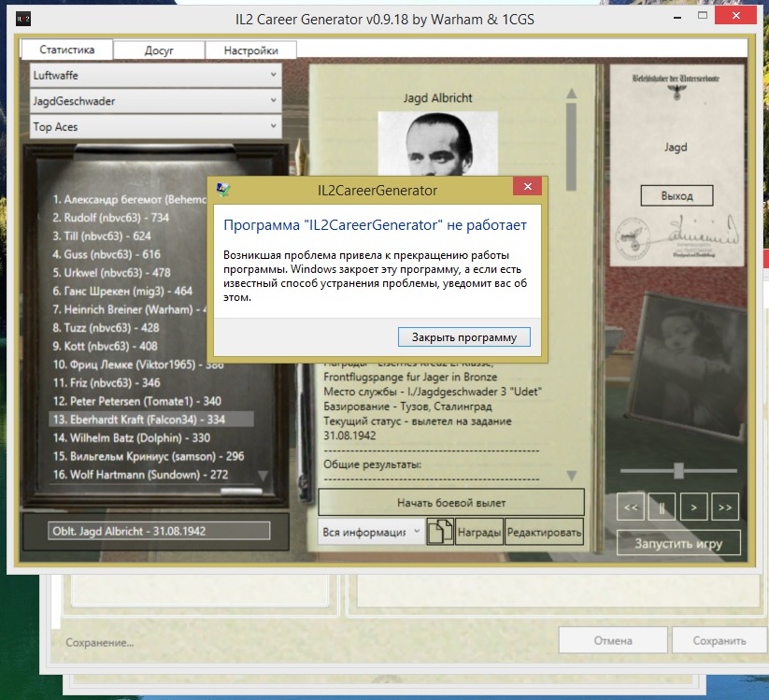This screenshot has height=700, width=769.
Task: Click the aces list scroll down arrow
Action: click(x=263, y=476)
